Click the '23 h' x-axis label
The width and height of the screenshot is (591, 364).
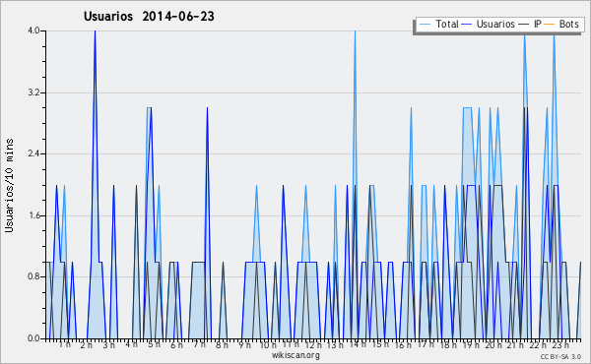(x=560, y=344)
